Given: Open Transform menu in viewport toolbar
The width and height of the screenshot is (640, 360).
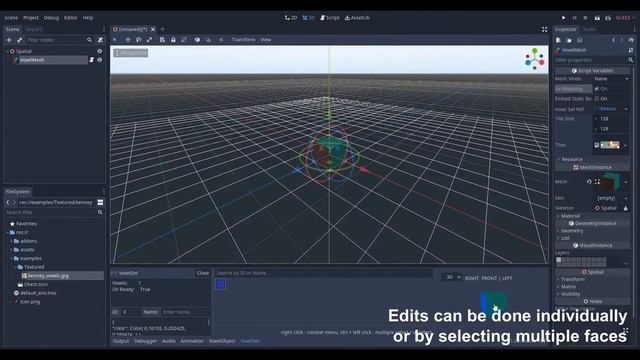Looking at the screenshot, I should [x=243, y=40].
